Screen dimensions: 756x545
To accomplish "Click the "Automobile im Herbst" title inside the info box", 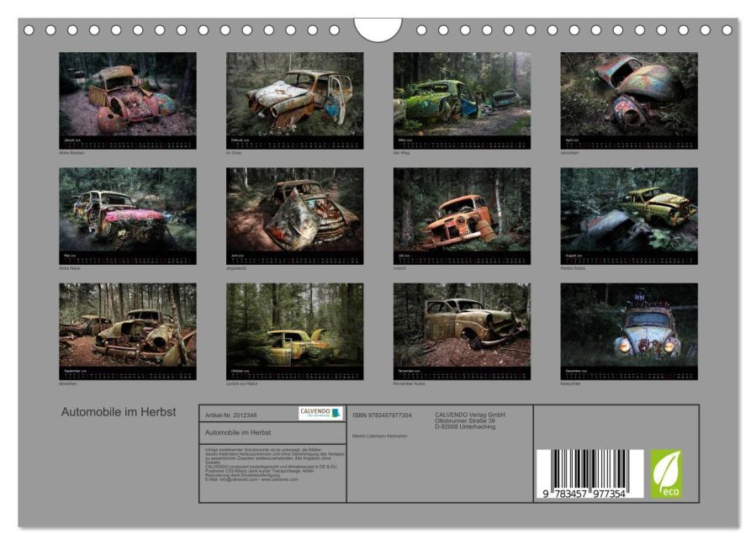I will (x=238, y=432).
